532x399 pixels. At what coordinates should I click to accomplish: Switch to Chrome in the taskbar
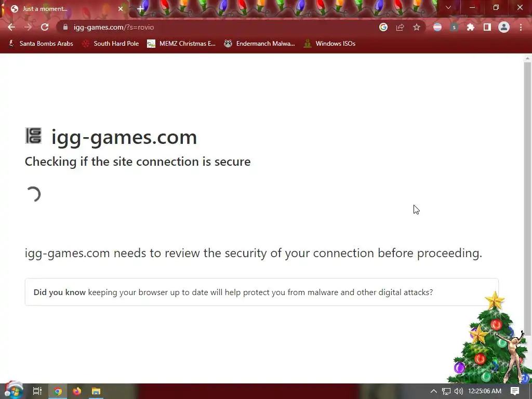(58, 391)
